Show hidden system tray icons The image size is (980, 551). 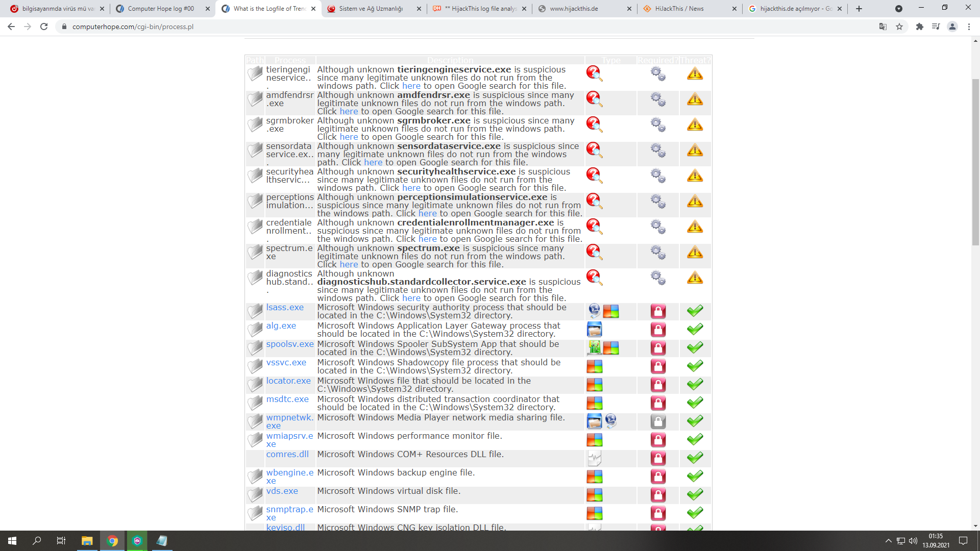click(888, 541)
